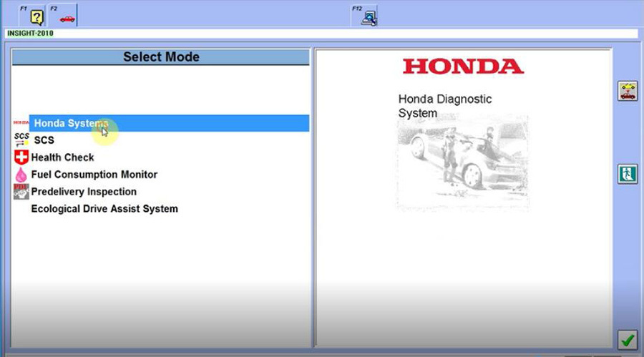Choose SCS from the mode list
Image resolution: width=644 pixels, height=357 pixels.
44,140
